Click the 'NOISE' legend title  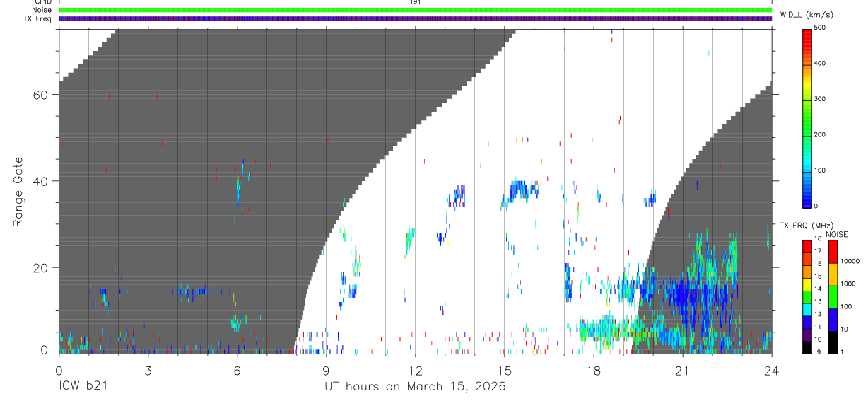click(x=836, y=234)
